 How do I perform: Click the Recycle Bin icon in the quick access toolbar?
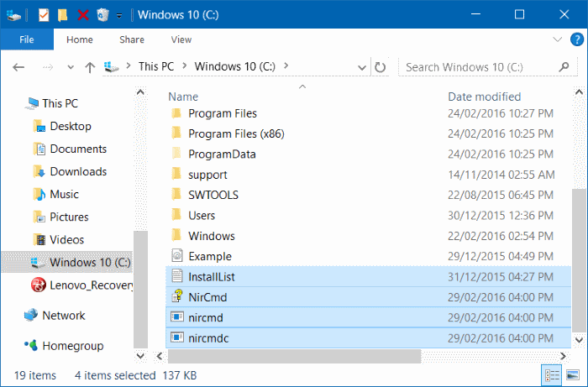click(x=102, y=15)
